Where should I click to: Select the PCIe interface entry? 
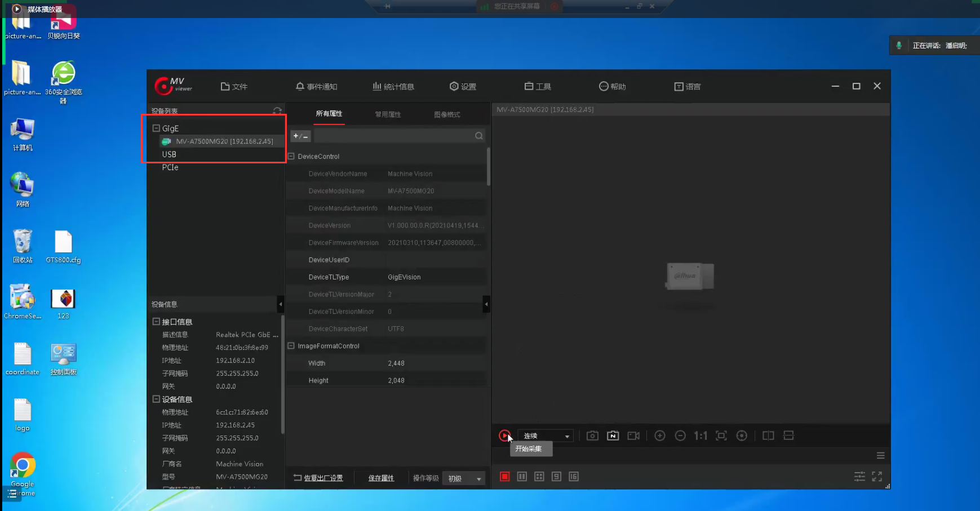coord(170,167)
